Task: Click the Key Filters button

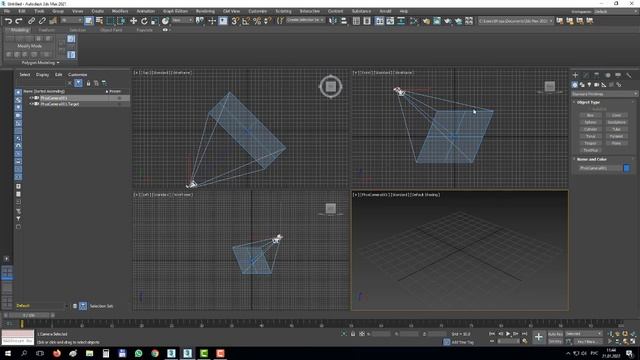Action: pyautogui.click(x=587, y=341)
